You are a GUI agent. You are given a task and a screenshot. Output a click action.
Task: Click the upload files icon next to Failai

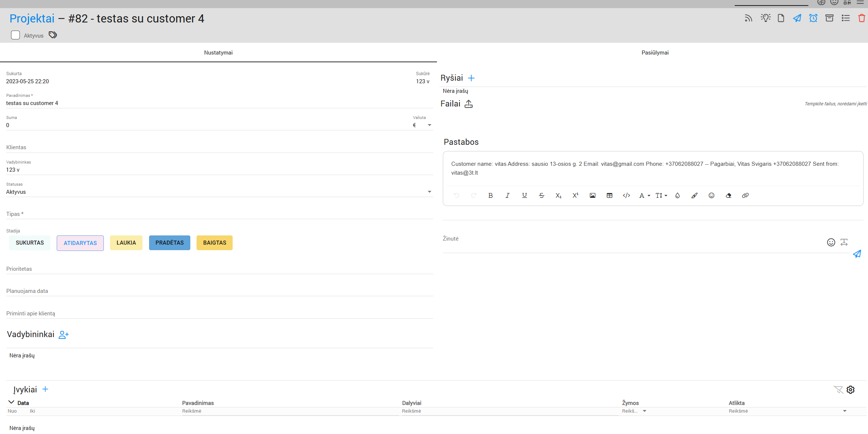tap(468, 104)
